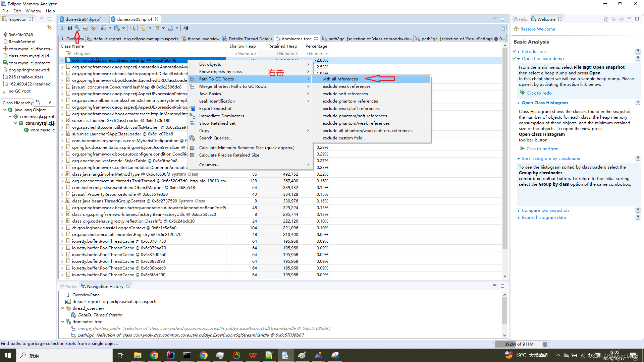The height and width of the screenshot is (362, 644).
Task: Open the Run Expert System Test dropdown arrow
Action: coord(110,28)
